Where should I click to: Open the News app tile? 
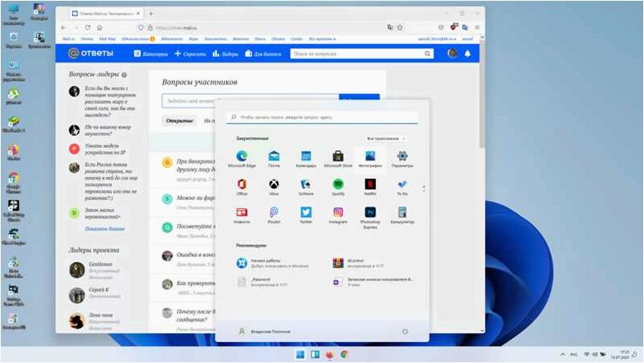[242, 214]
